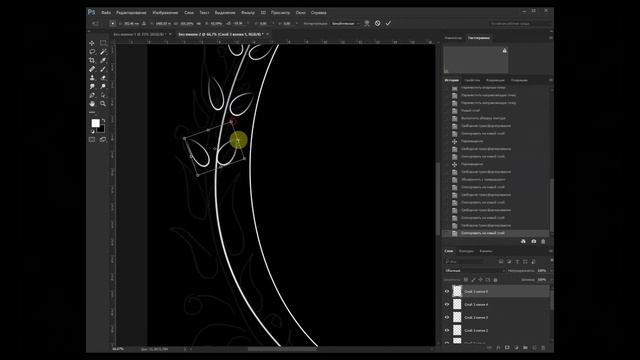Toggle layer filtering switch in Layers panel
The width and height of the screenshot is (640, 360).
pos(551,260)
